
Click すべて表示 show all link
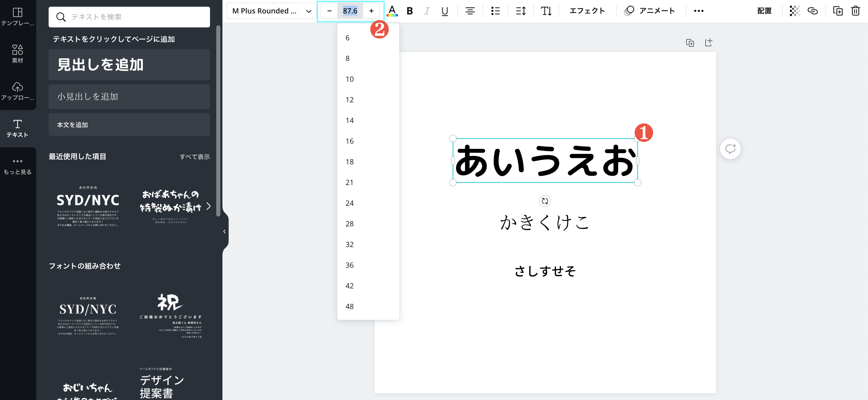pos(194,157)
